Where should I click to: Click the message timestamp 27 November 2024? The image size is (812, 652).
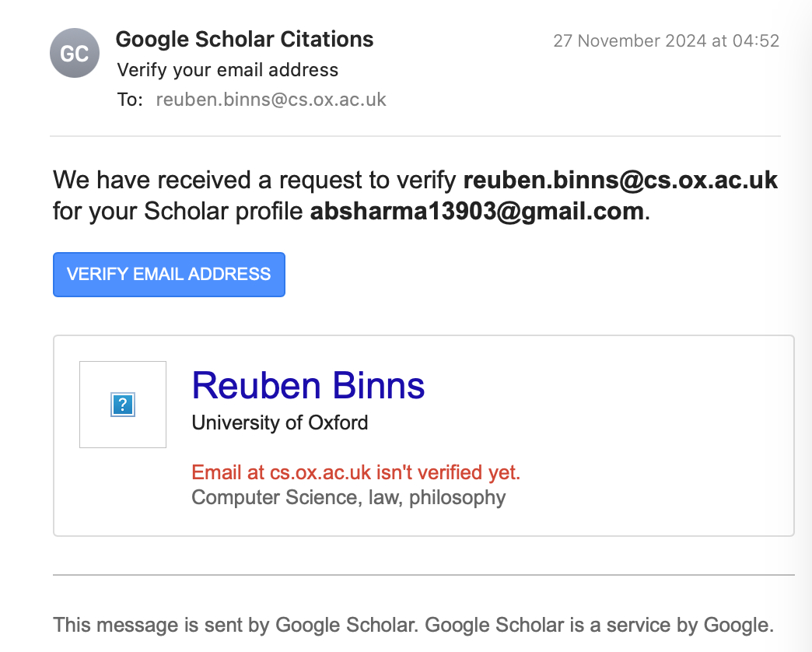tap(666, 40)
